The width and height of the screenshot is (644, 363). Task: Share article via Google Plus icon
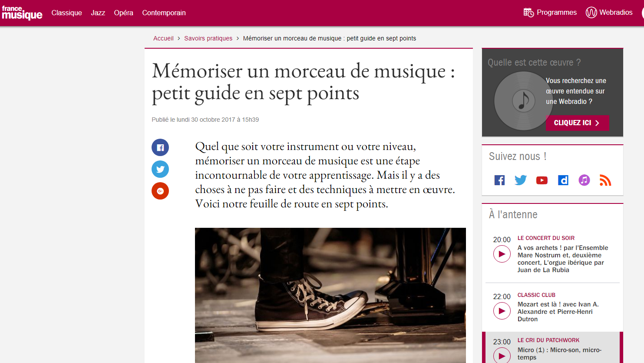coord(160,191)
